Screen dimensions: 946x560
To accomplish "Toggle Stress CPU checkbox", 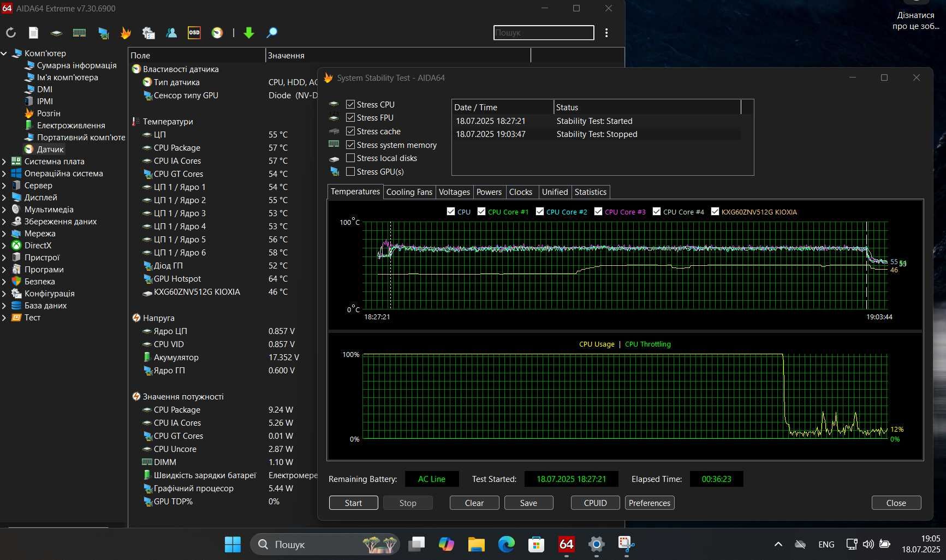I will pos(350,104).
